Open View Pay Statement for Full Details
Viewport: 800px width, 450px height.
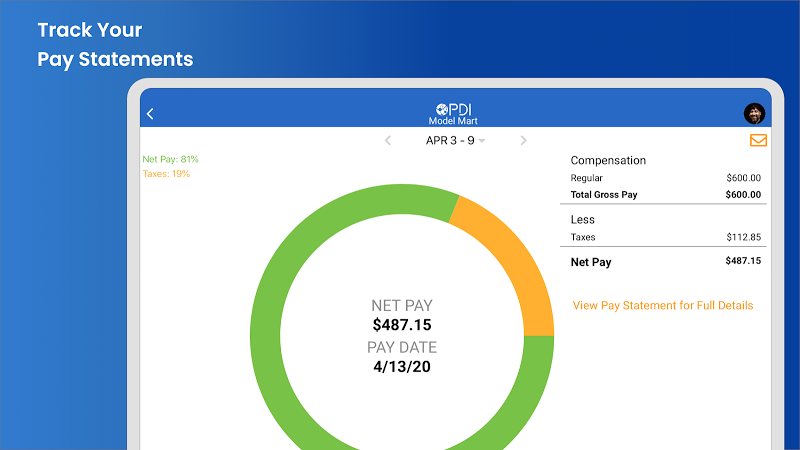click(663, 305)
